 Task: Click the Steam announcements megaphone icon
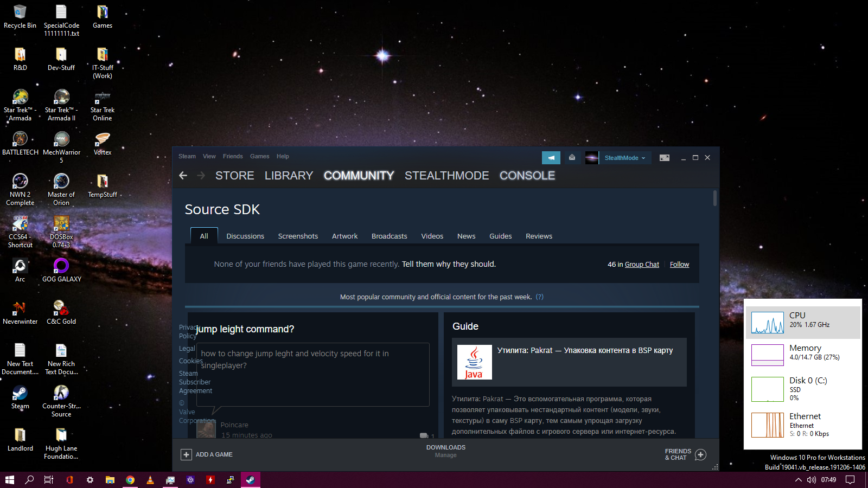click(551, 158)
